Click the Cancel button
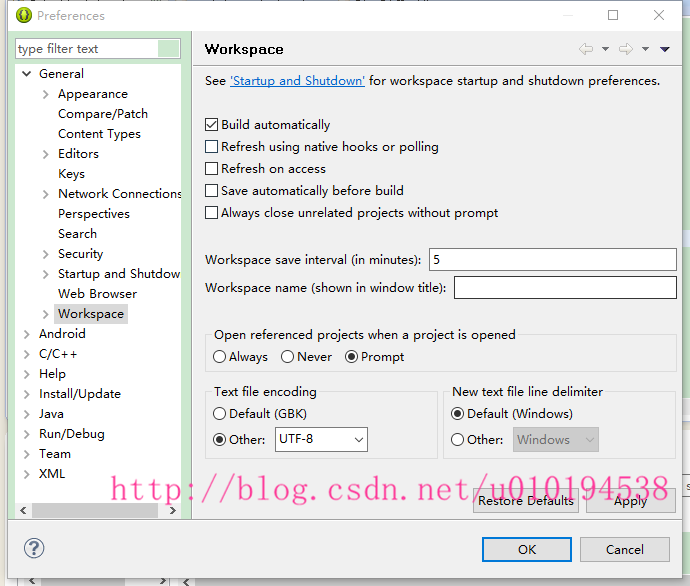Image resolution: width=690 pixels, height=586 pixels. pyautogui.click(x=625, y=549)
